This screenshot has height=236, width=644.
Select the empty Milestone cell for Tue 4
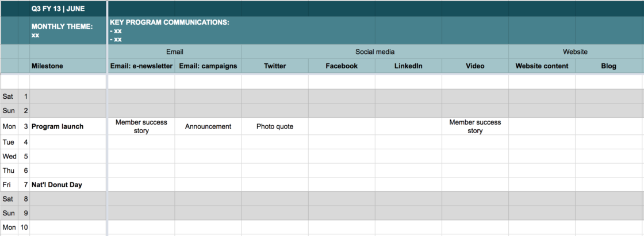tap(68, 142)
